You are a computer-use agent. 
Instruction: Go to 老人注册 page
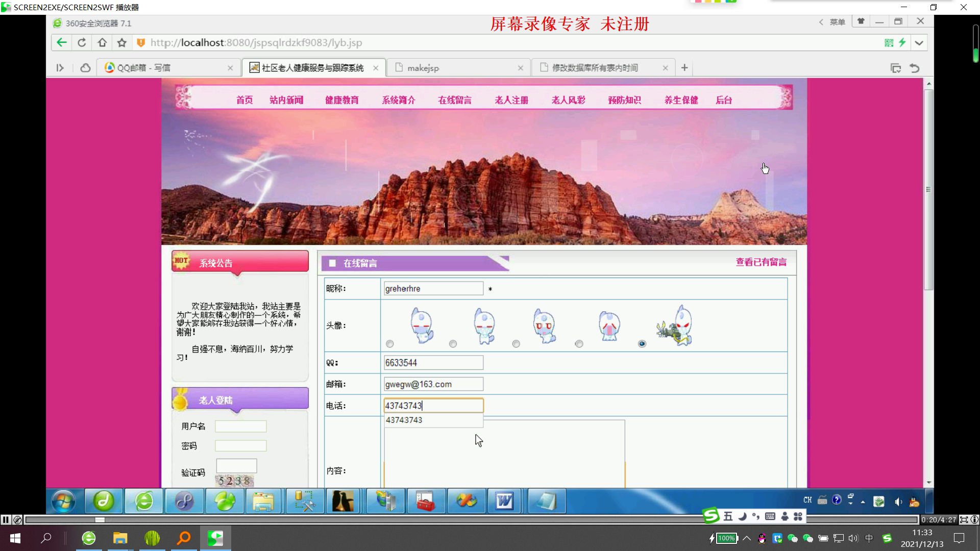coord(511,101)
